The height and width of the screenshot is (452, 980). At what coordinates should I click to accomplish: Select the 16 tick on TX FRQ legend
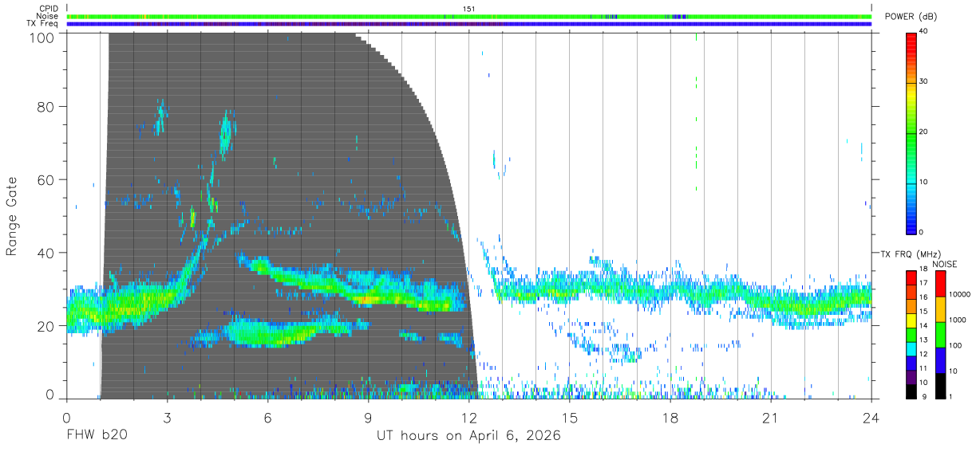point(923,297)
